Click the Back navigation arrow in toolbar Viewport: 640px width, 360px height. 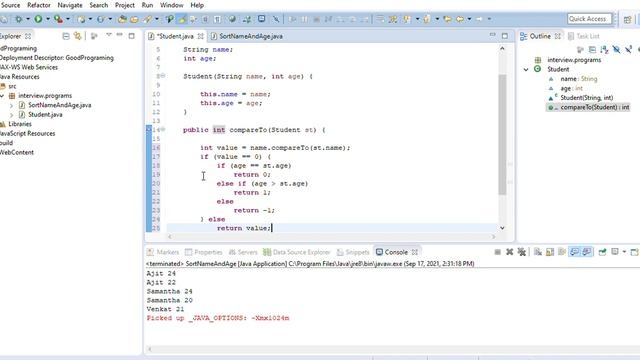pos(460,19)
